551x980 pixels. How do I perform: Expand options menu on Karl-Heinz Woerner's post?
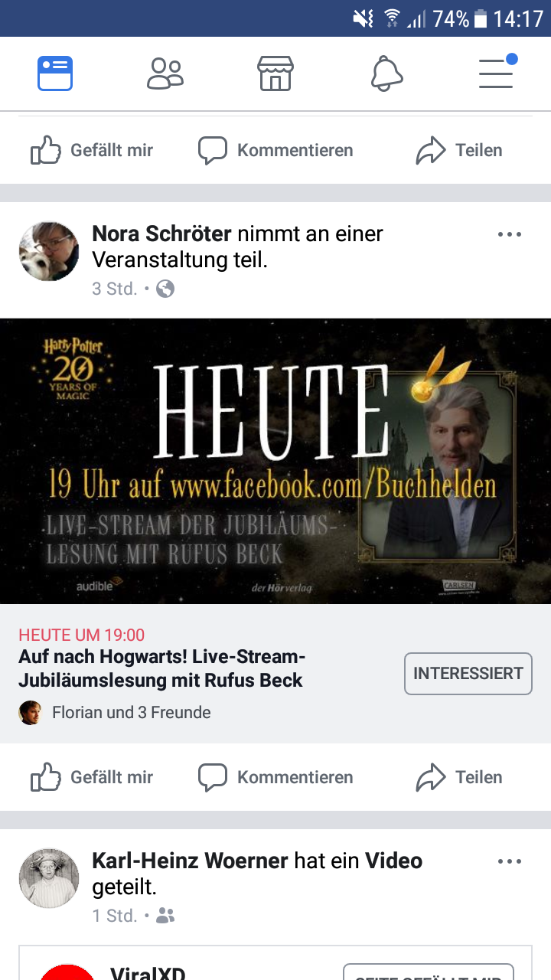coord(510,861)
